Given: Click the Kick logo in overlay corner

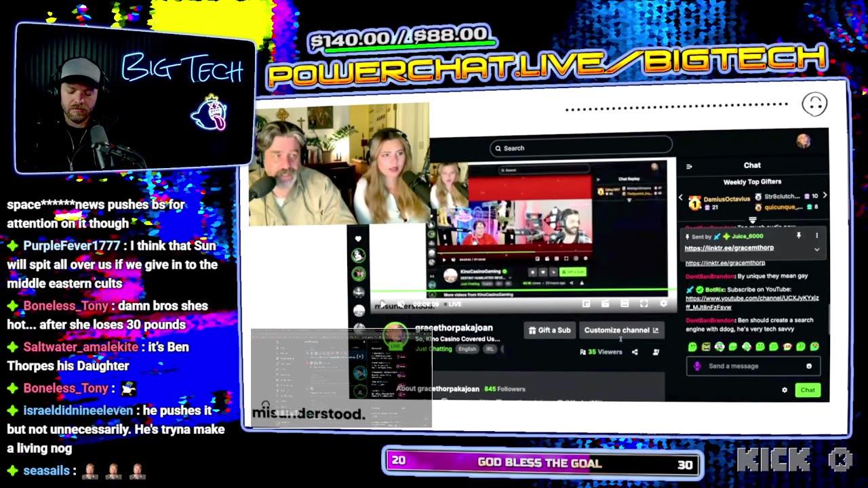Looking at the screenshot, I should click(x=794, y=460).
